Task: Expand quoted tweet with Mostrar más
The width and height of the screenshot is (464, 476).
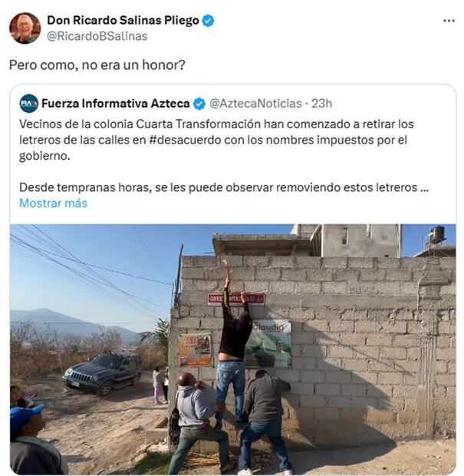Action: tap(54, 203)
